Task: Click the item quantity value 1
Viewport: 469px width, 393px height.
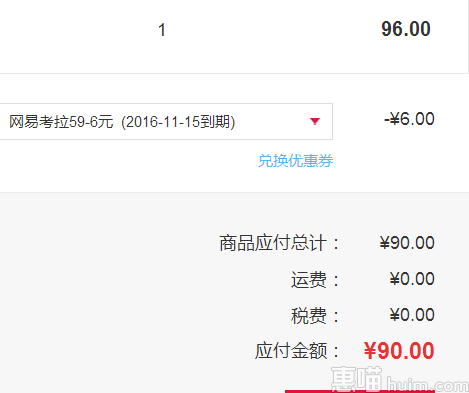Action: 162,30
